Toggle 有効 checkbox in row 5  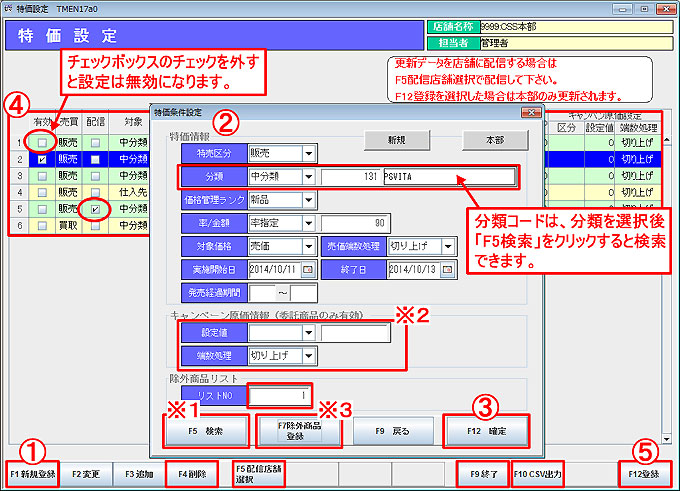[x=42, y=209]
